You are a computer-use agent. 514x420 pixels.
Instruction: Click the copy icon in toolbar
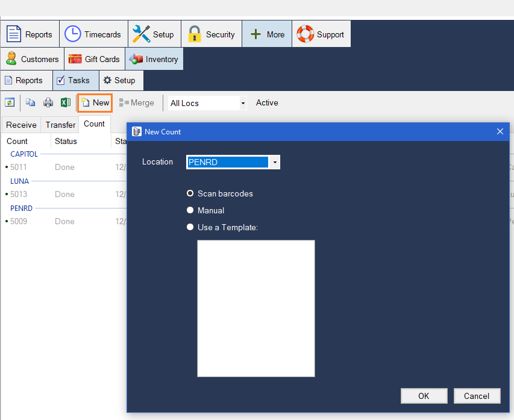point(31,102)
